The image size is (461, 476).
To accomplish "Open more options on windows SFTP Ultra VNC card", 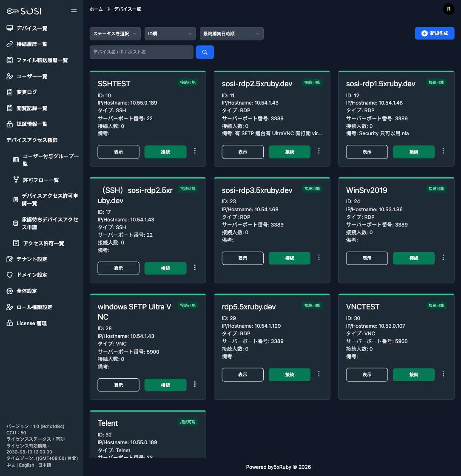I will (195, 384).
